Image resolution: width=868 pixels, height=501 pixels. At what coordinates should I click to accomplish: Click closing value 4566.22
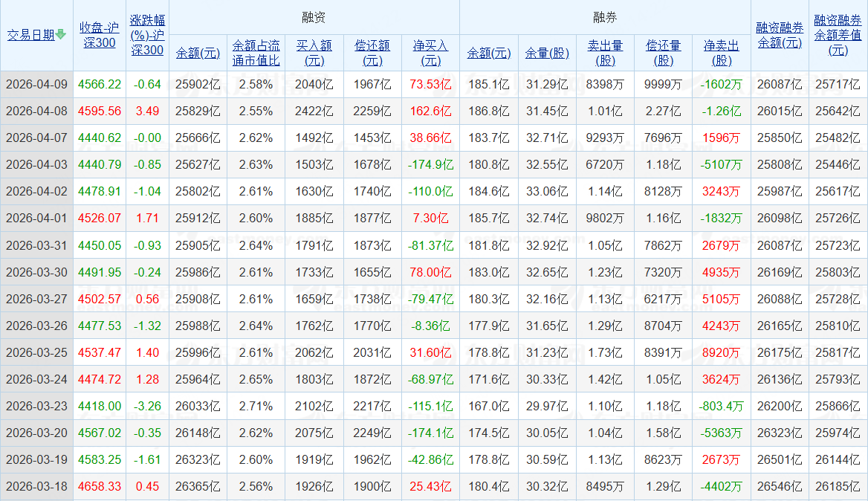100,84
